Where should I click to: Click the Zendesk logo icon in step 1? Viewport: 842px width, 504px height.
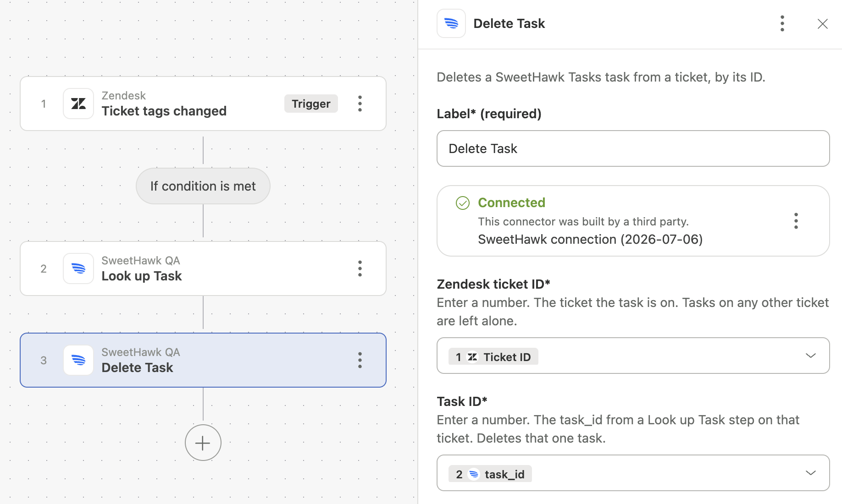point(78,104)
